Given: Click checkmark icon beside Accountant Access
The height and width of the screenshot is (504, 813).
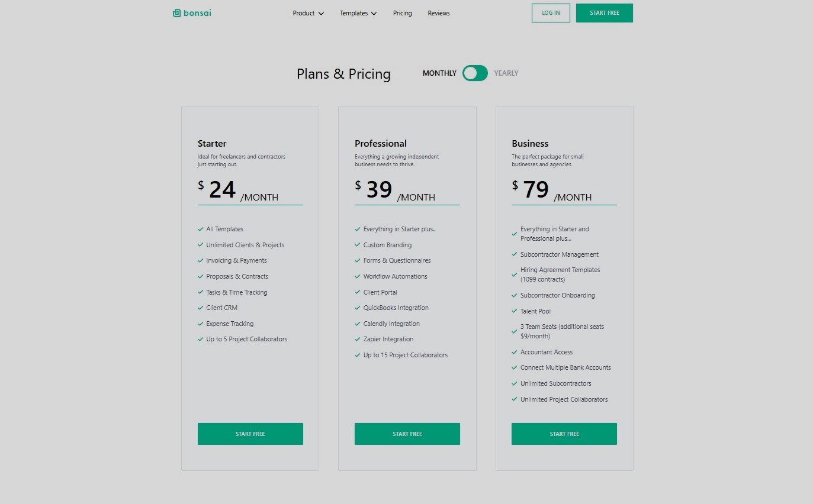Looking at the screenshot, I should tap(515, 352).
